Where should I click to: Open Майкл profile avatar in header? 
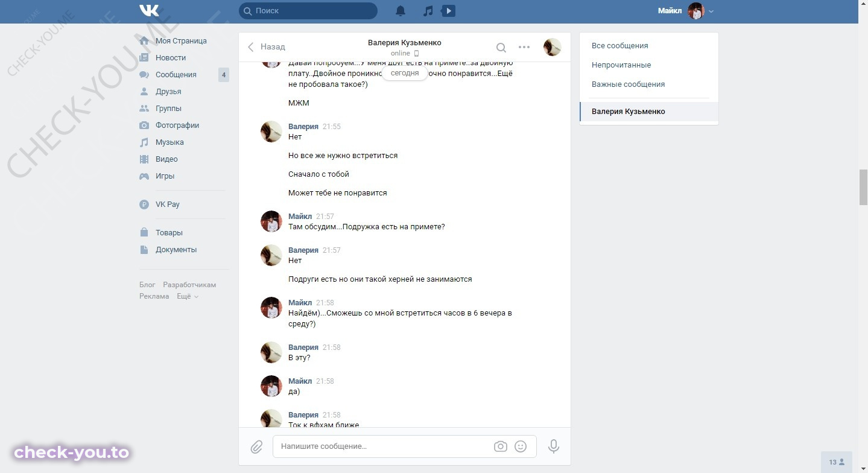click(696, 11)
